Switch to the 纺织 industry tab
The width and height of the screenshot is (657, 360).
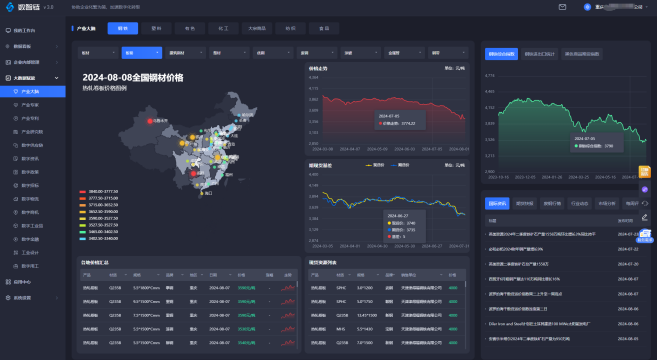(x=290, y=28)
